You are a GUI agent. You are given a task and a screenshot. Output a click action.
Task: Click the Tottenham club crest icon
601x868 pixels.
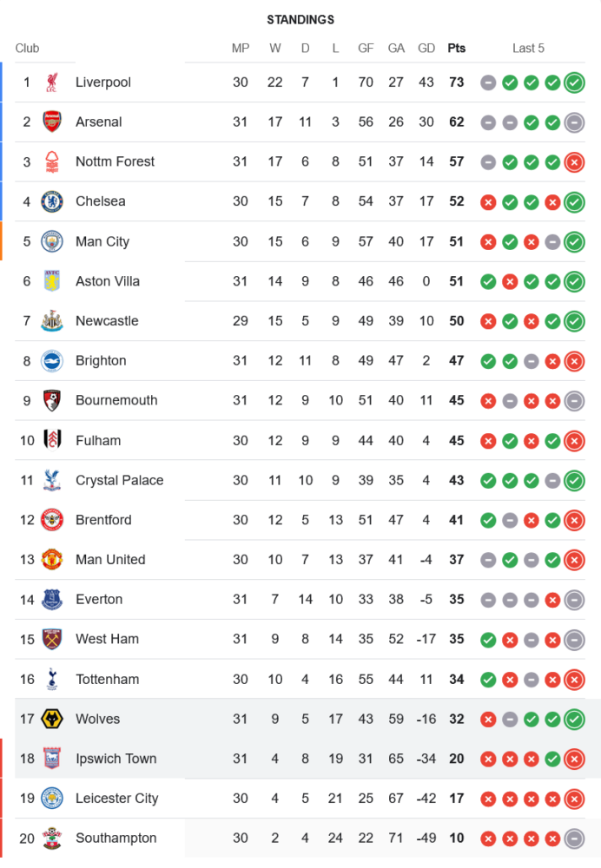point(52,679)
